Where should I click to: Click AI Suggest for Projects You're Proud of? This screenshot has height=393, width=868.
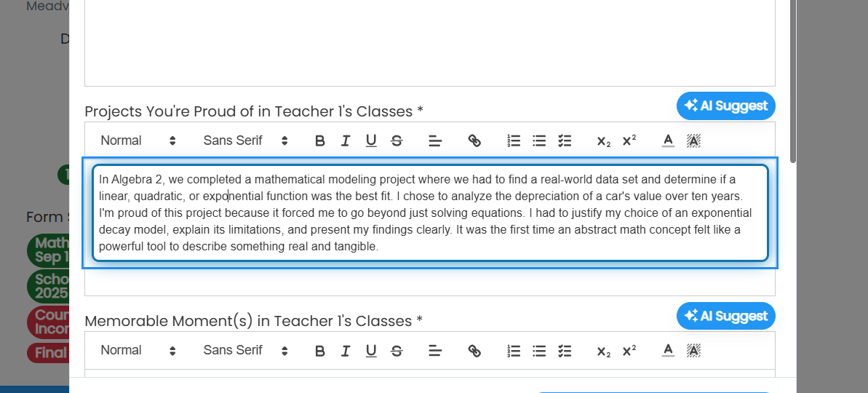tap(725, 106)
